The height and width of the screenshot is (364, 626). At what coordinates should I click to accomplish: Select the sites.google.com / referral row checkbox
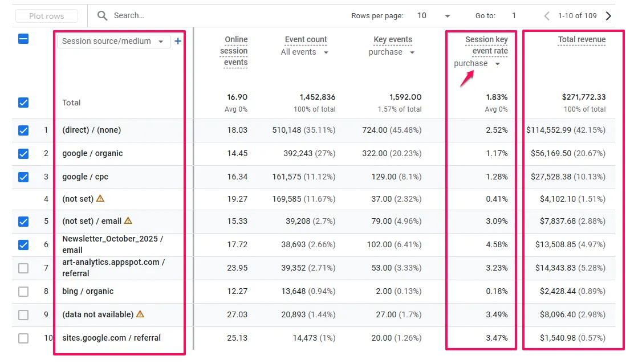click(x=23, y=338)
